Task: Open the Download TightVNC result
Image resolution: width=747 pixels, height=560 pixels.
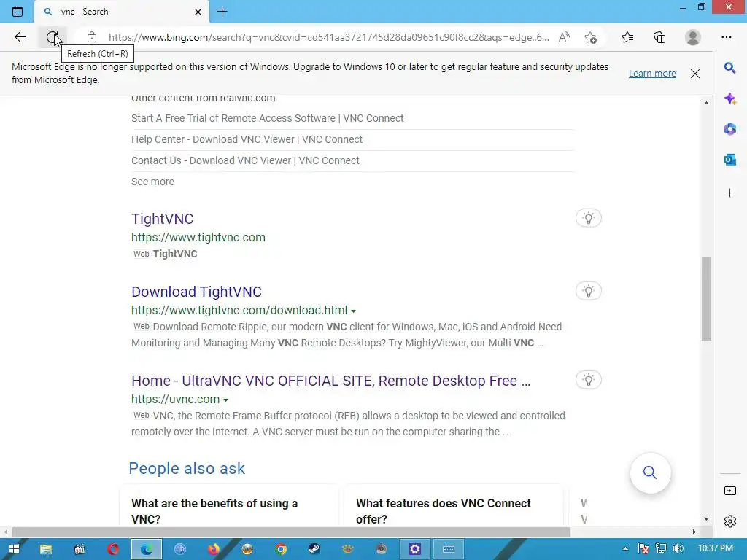Action: 196,292
